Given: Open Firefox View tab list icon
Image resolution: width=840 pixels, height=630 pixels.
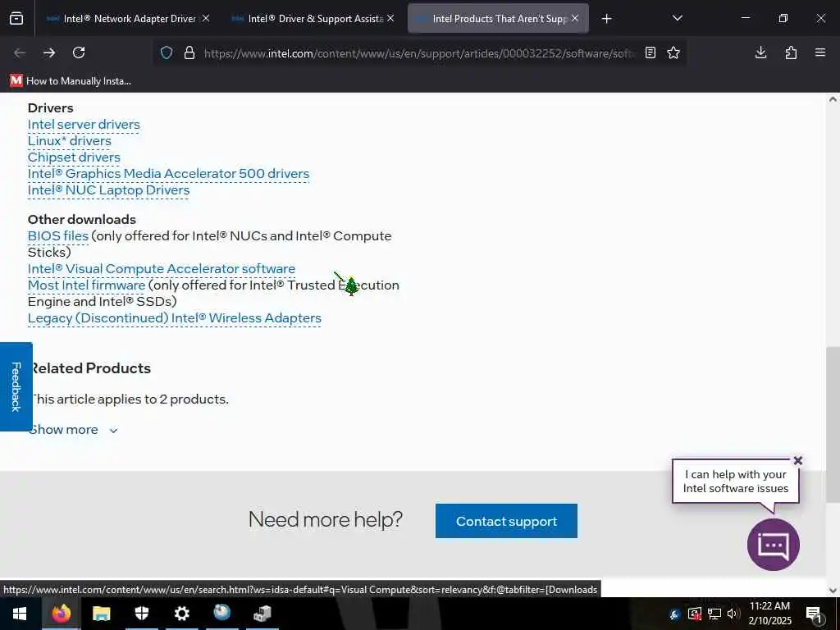Looking at the screenshot, I should coord(16,19).
